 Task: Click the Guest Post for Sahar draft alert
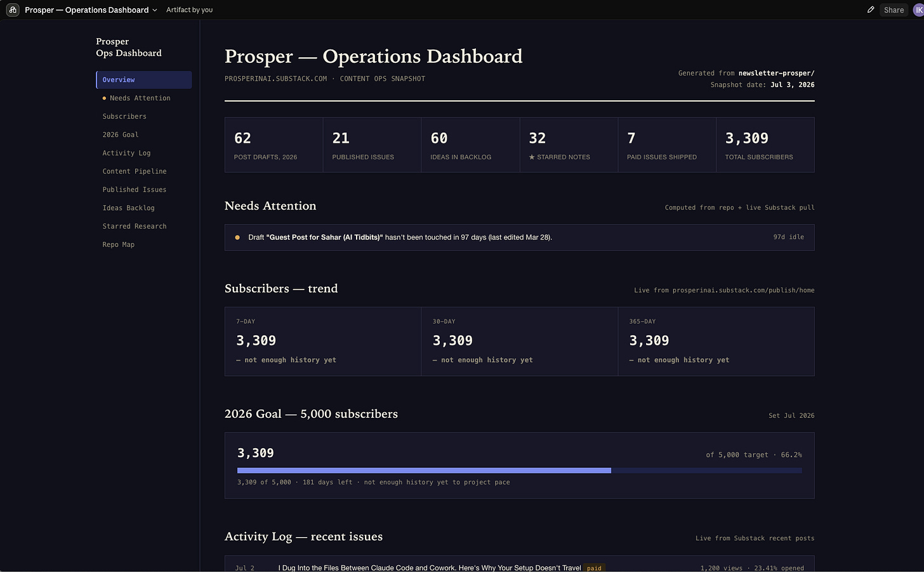coord(519,237)
